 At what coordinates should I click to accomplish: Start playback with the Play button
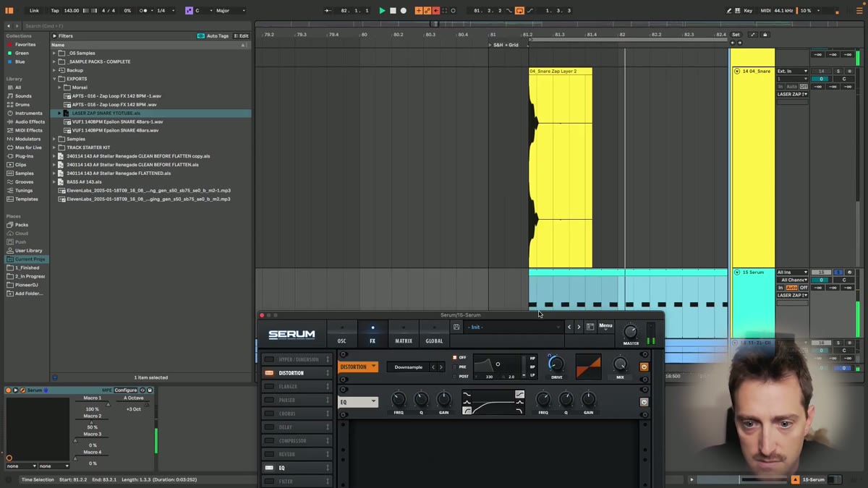[x=382, y=11]
